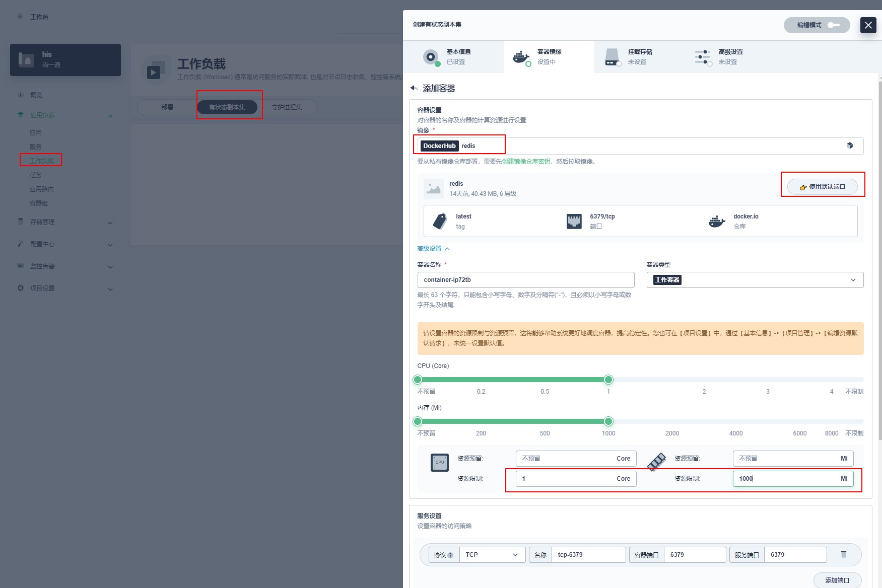Open the 挂载存储 step tab
The image size is (882, 588).
(x=639, y=57)
